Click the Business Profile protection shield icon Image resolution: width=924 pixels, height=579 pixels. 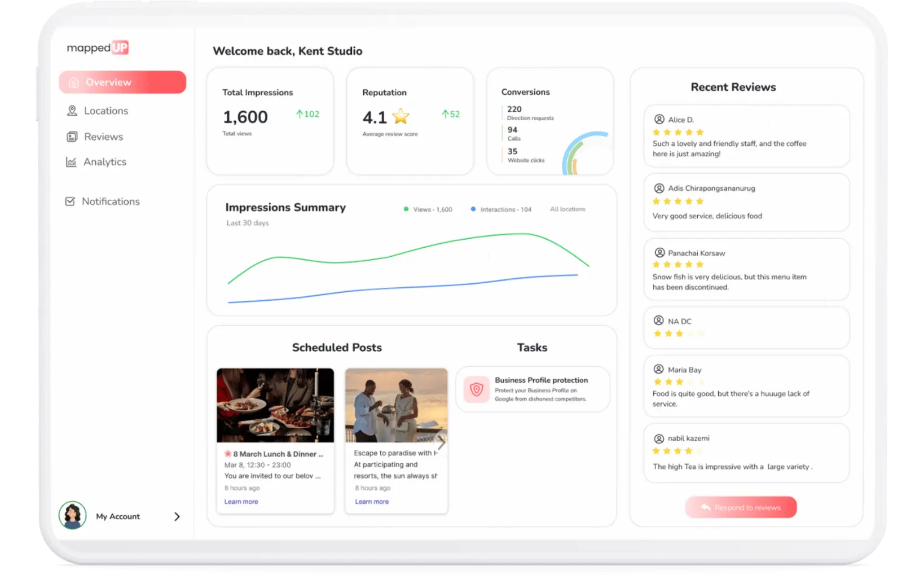[477, 389]
